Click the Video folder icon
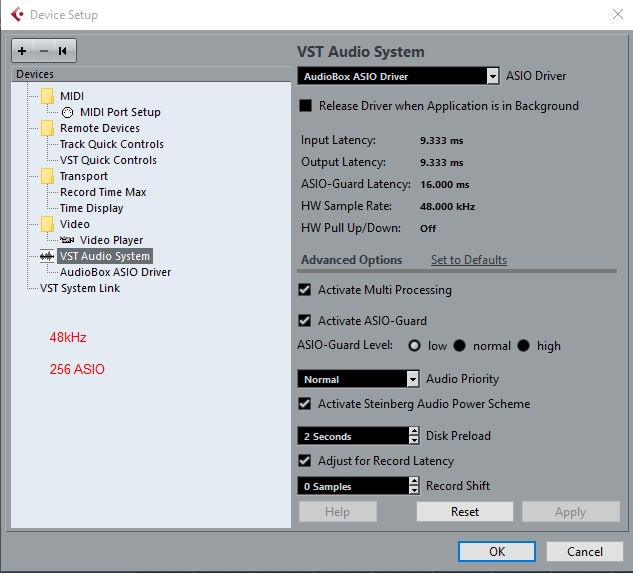This screenshot has width=633, height=573. (47, 224)
